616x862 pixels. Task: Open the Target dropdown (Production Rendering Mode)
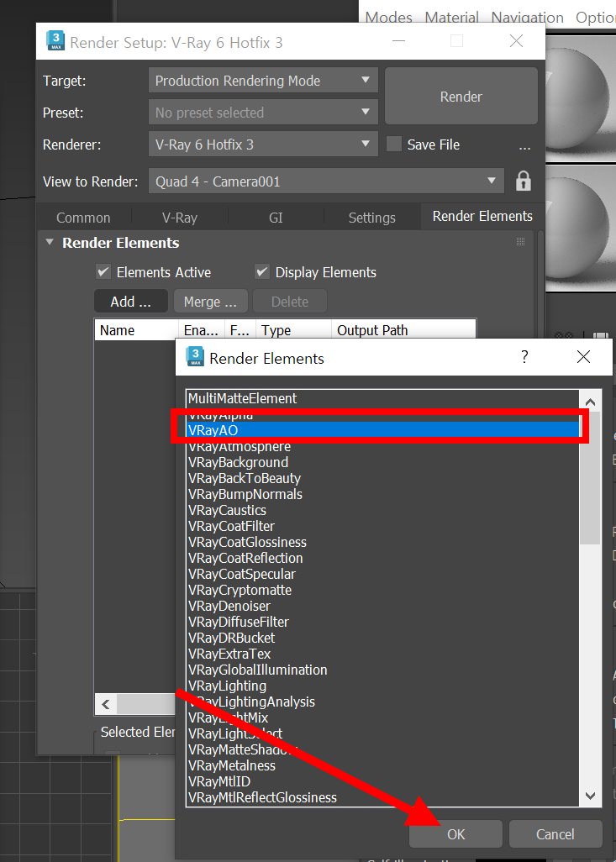tap(263, 81)
